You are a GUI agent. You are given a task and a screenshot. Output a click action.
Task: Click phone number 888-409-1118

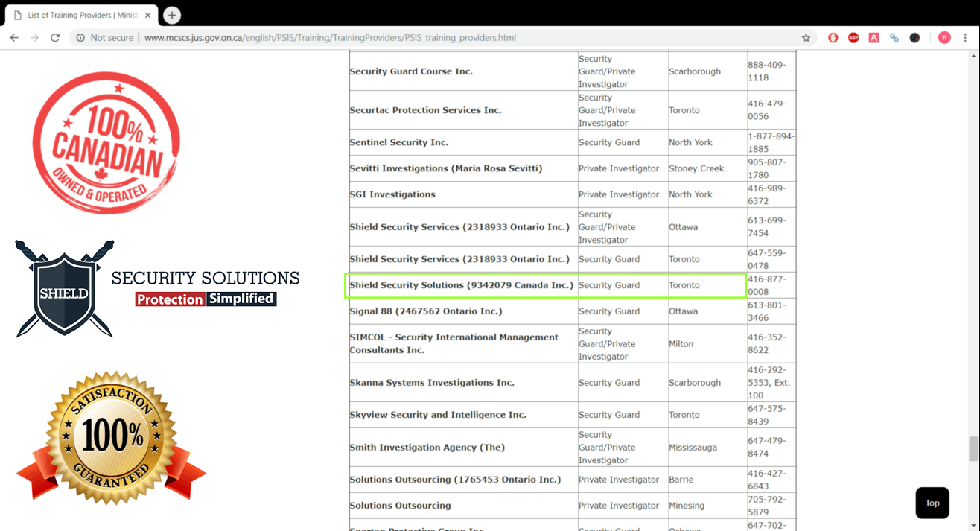click(766, 71)
